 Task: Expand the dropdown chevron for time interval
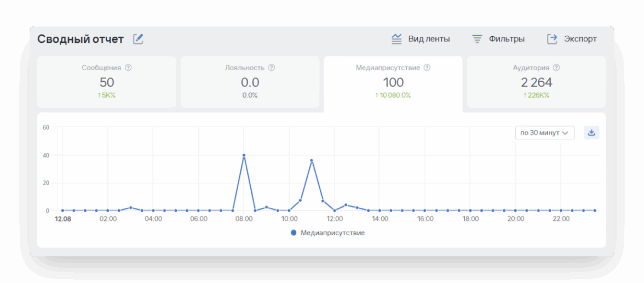pyautogui.click(x=565, y=133)
